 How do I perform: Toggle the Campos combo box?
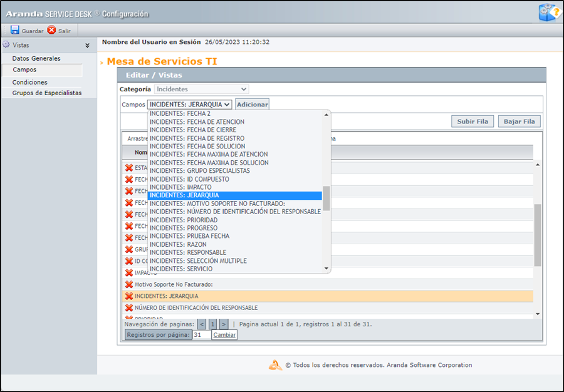pos(189,105)
